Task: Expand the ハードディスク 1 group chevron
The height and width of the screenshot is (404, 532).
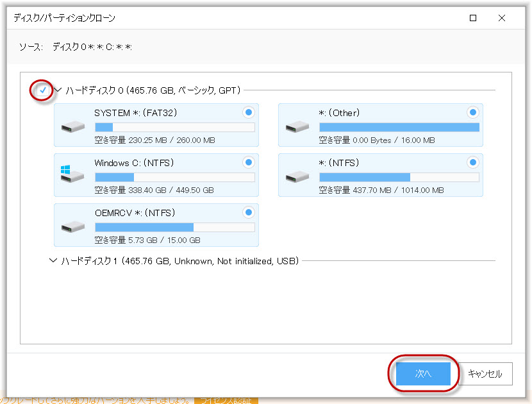Action: coord(53,261)
